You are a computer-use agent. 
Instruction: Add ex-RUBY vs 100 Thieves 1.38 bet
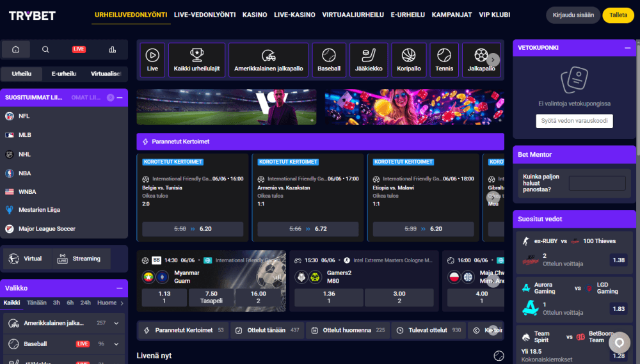coord(619,260)
